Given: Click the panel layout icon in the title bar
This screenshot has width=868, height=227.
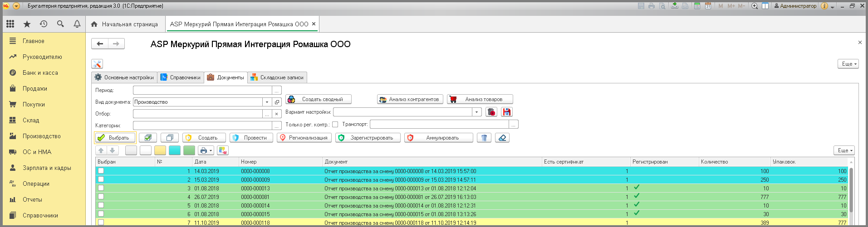Looking at the screenshot, I should click(x=765, y=6).
